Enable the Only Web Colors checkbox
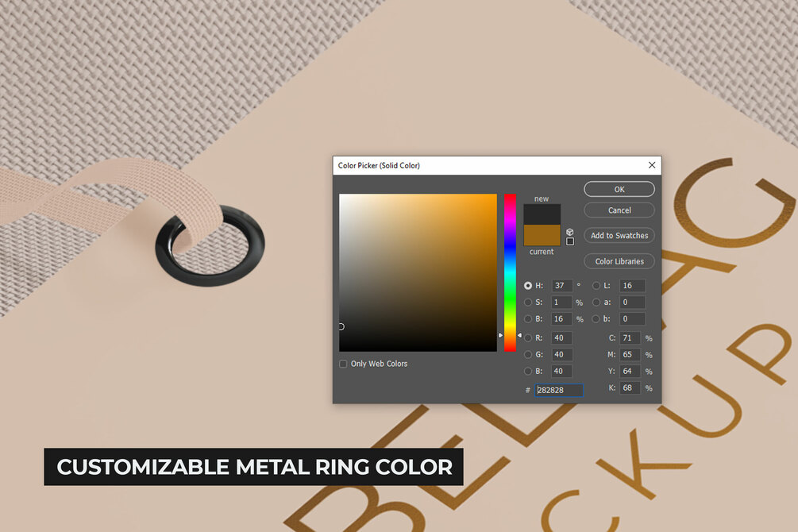Screen dimensions: 798x532 point(343,364)
